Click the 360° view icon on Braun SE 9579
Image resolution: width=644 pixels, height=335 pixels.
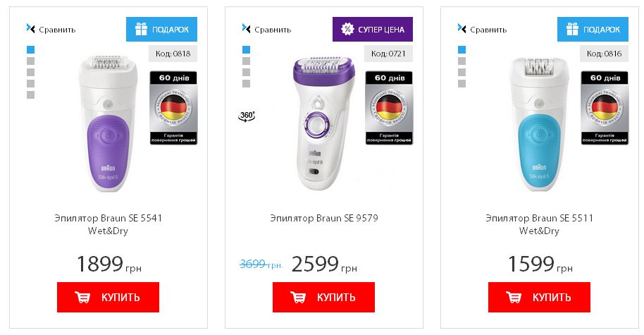pyautogui.click(x=247, y=116)
